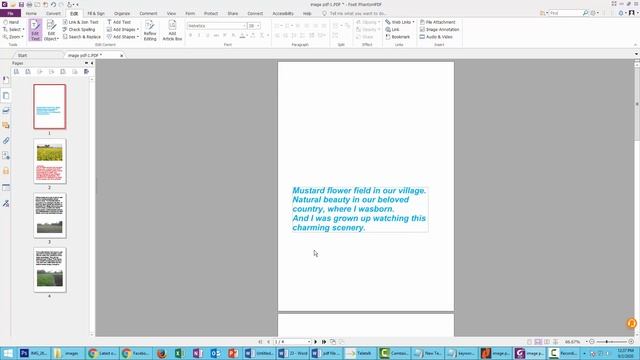
Task: Select the Edit Text tool
Action: pyautogui.click(x=36, y=30)
